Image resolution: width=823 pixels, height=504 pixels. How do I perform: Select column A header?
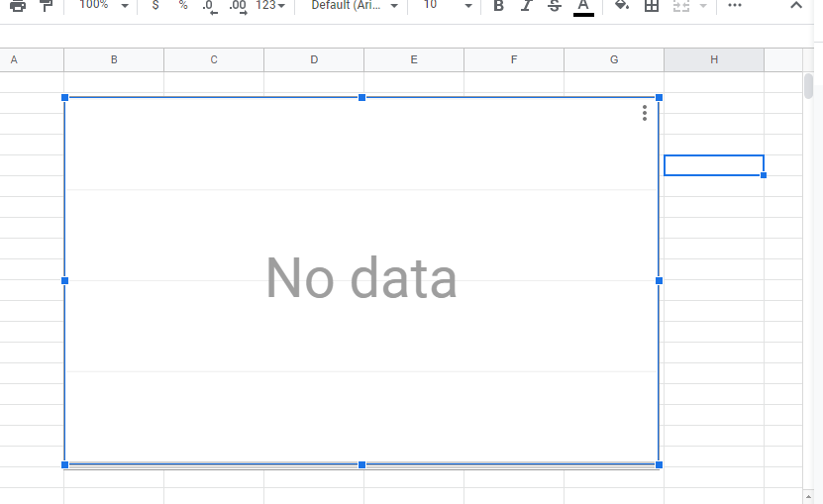[32, 59]
